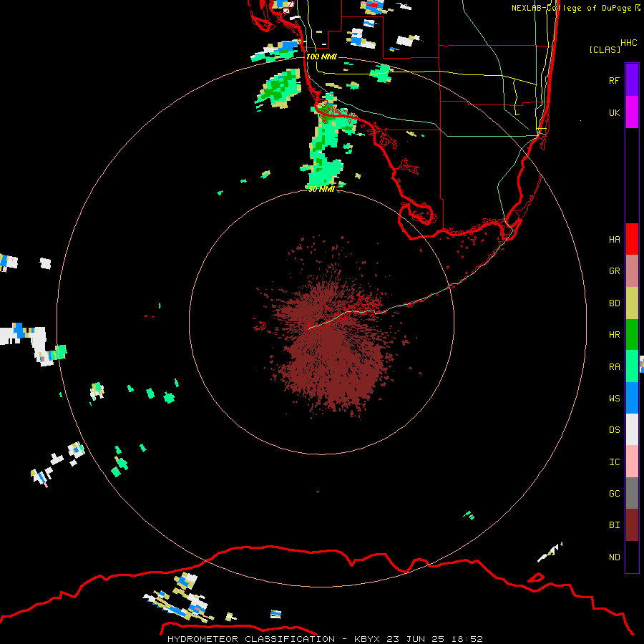Click the ND legend label

click(x=614, y=557)
